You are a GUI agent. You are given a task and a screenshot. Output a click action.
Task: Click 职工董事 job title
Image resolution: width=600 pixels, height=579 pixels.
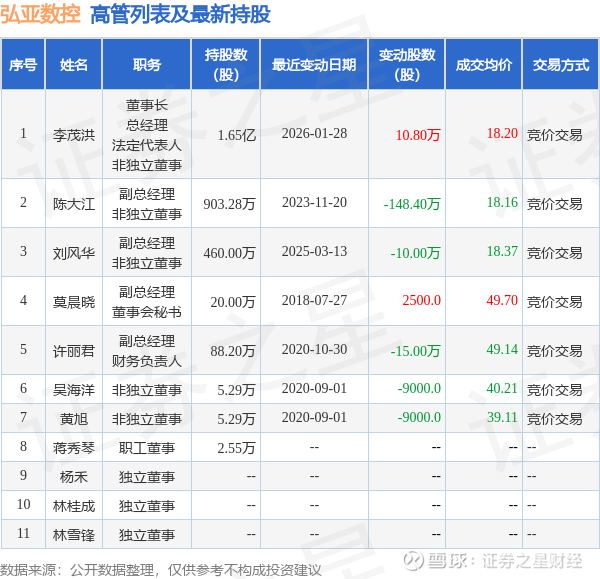coord(147,448)
